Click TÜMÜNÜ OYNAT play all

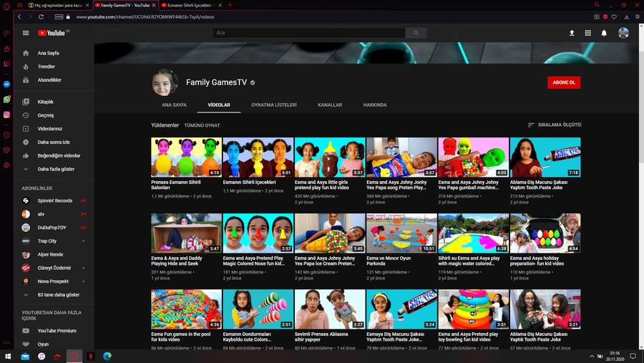tap(202, 125)
